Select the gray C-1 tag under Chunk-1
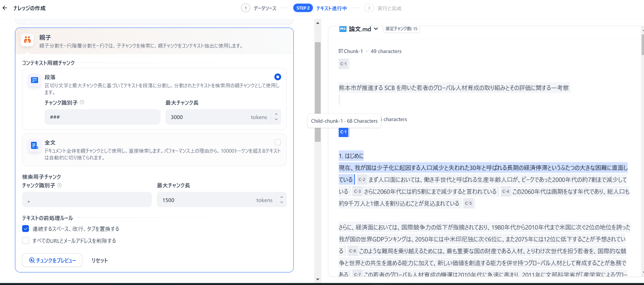 click(344, 64)
